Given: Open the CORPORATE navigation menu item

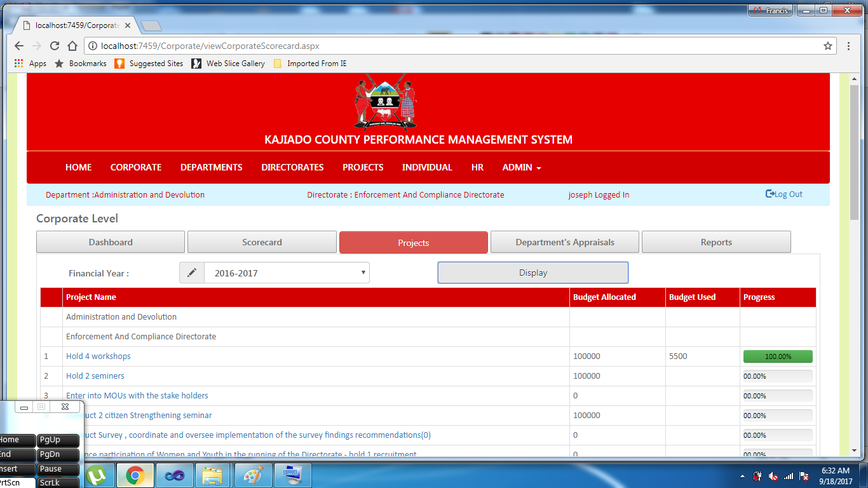Looking at the screenshot, I should tap(136, 167).
